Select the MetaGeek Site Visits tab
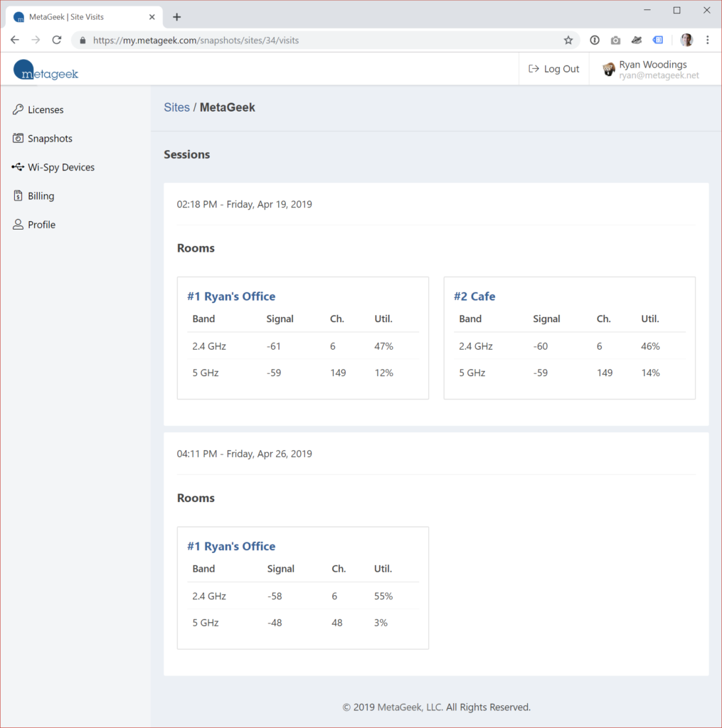The image size is (722, 728). [84, 17]
